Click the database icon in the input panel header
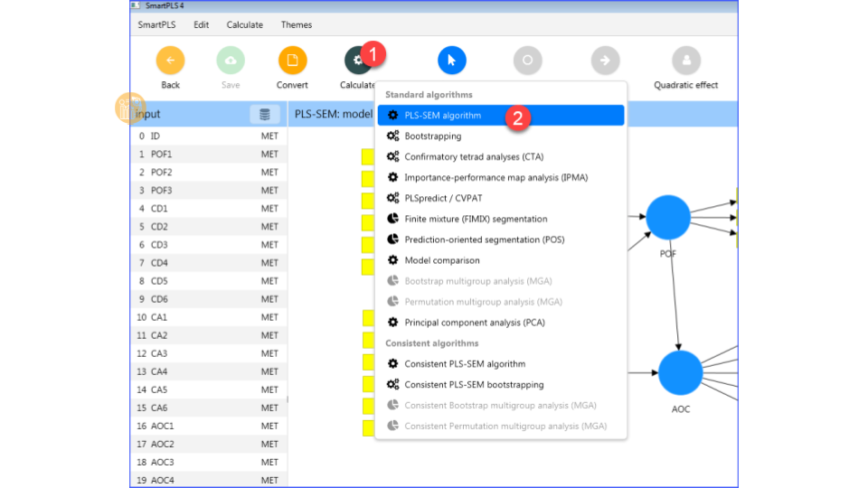This screenshot has width=868, height=488. 265,114
